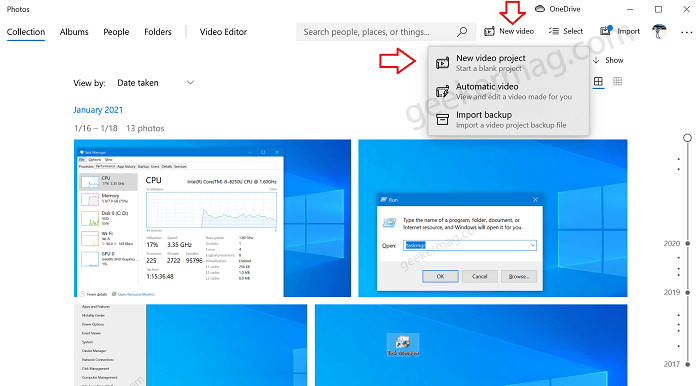Click the OneDrive cloud status

558,9
